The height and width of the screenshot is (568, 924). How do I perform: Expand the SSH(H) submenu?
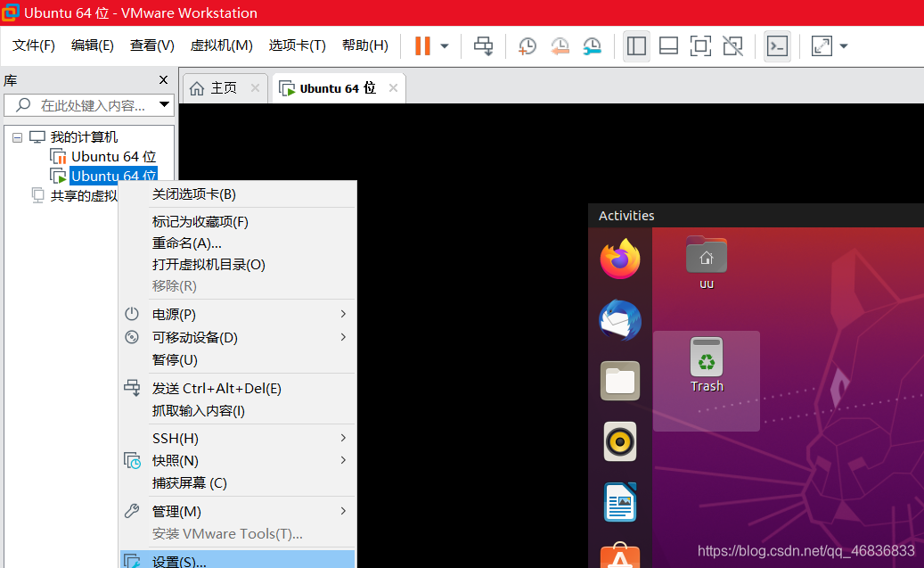(238, 438)
